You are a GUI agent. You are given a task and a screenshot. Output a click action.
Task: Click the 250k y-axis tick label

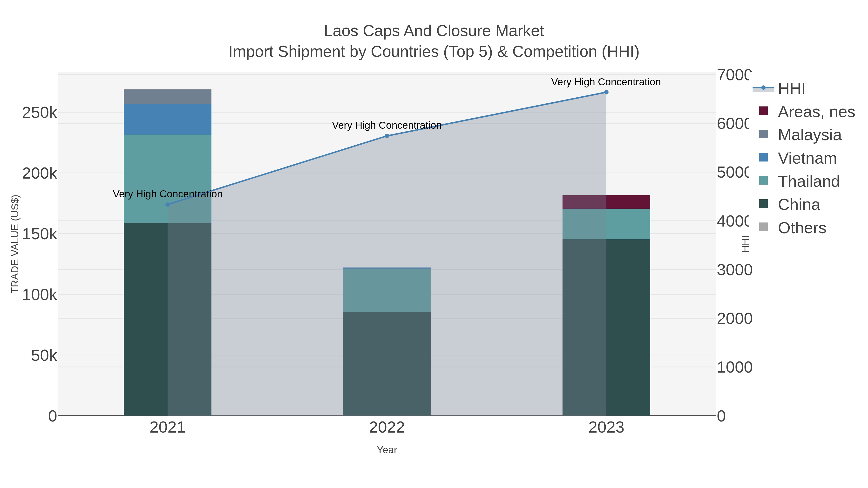point(40,113)
